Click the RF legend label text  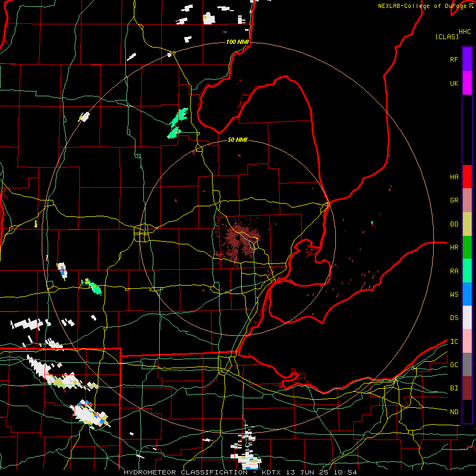(454, 59)
